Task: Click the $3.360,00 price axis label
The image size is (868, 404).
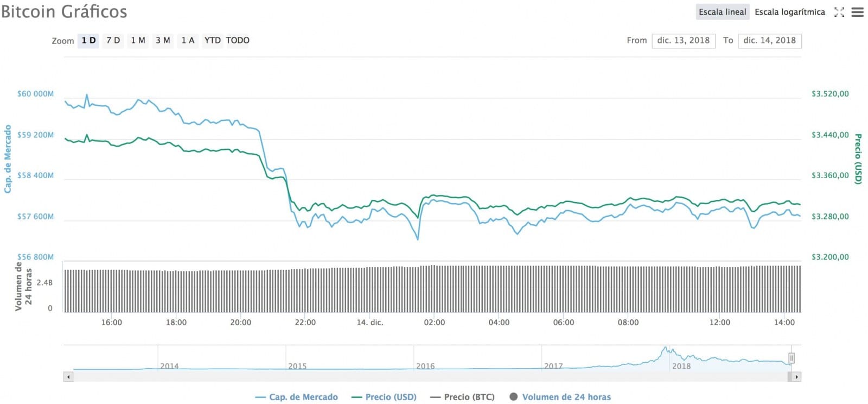Action: (x=830, y=175)
